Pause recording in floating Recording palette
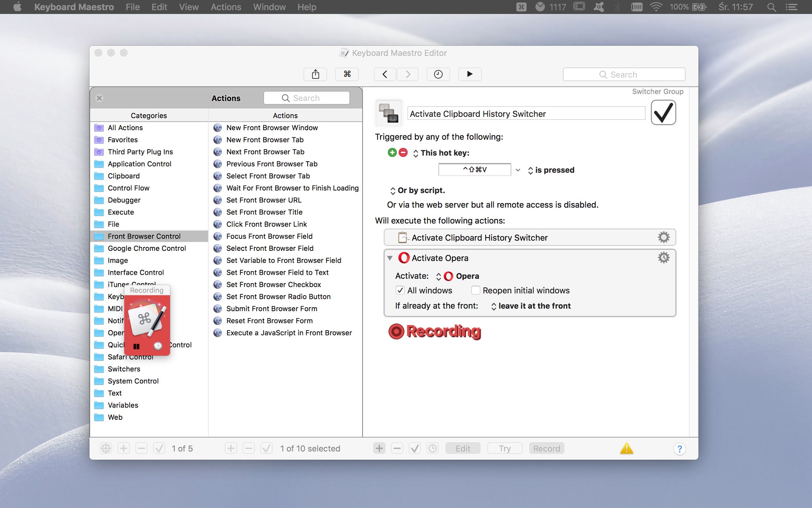 click(136, 346)
